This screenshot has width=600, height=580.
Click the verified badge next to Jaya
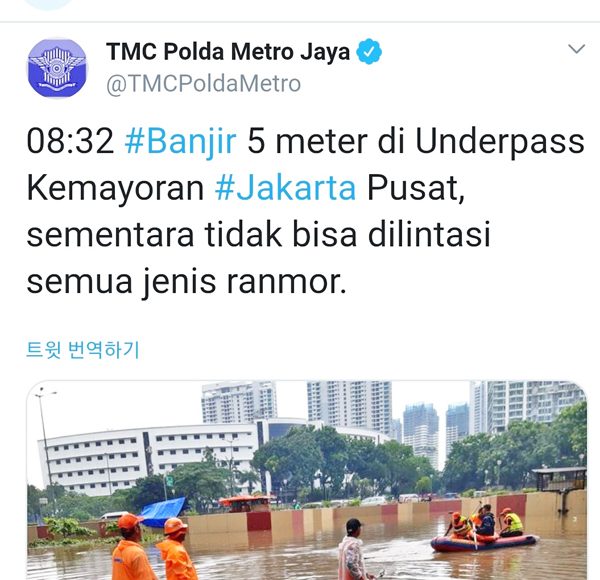369,52
